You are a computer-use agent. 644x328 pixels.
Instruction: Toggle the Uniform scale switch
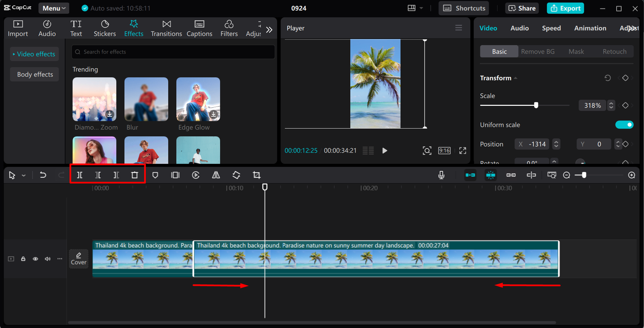pyautogui.click(x=624, y=124)
